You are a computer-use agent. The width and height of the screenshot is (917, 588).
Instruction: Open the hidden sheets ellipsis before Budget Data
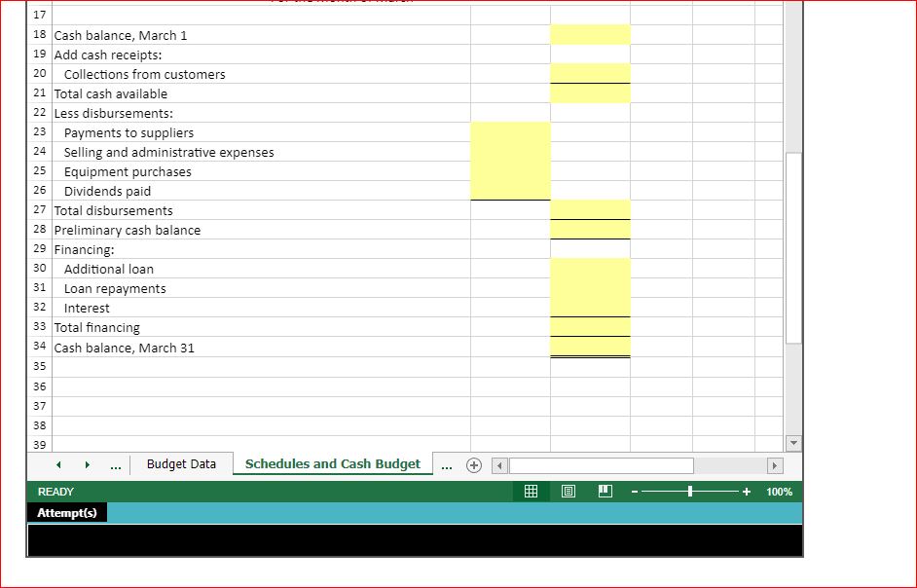click(x=115, y=464)
